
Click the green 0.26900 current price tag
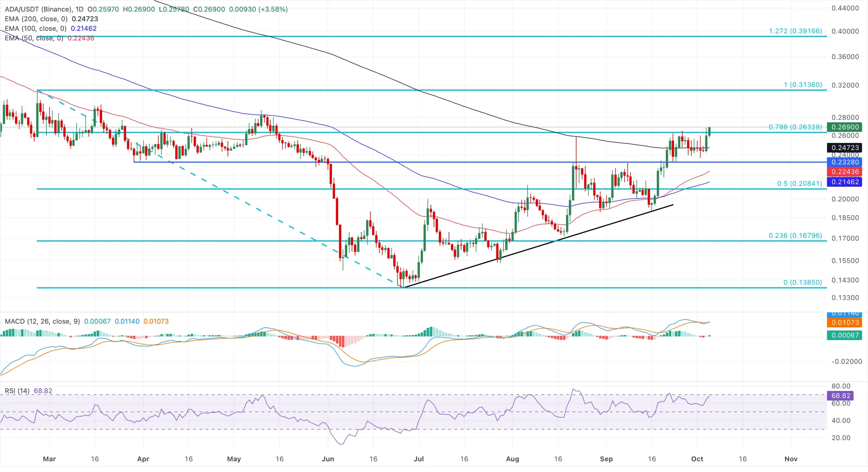(844, 127)
